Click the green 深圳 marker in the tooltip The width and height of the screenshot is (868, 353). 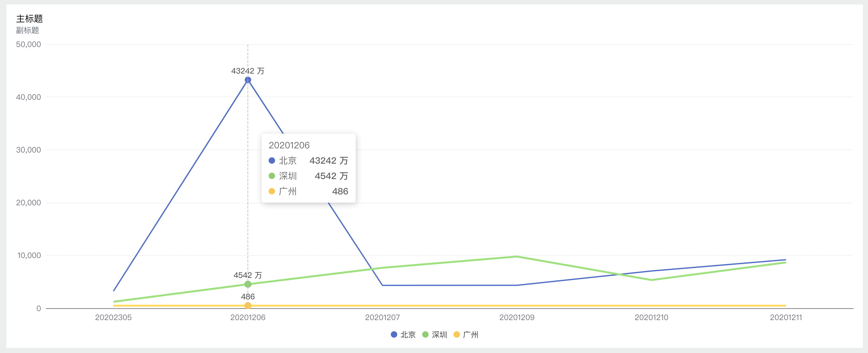pyautogui.click(x=272, y=176)
